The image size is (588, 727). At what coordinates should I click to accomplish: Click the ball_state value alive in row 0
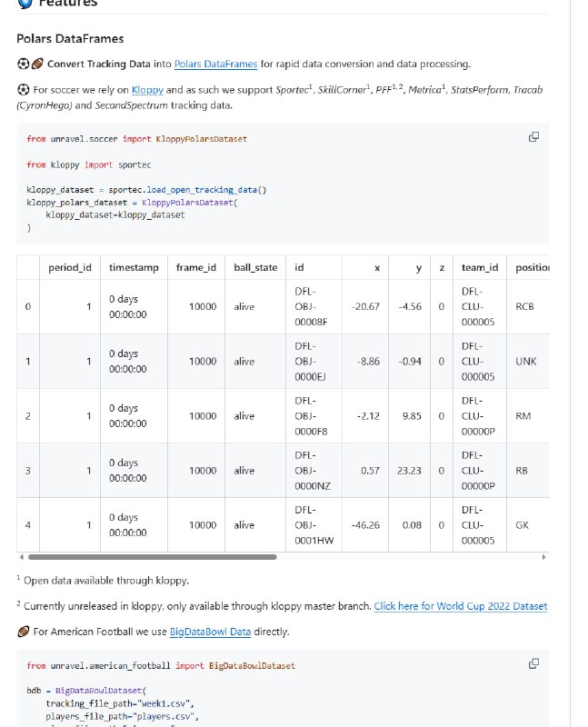point(244,306)
